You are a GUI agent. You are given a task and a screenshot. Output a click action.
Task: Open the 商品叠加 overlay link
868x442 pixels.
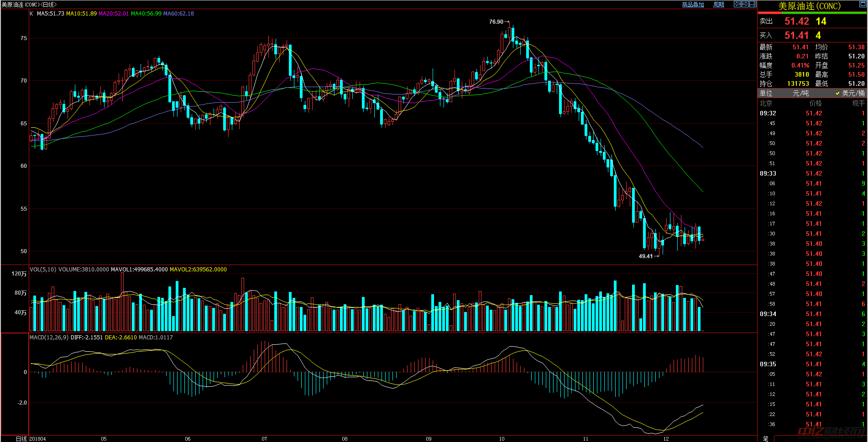coord(693,5)
